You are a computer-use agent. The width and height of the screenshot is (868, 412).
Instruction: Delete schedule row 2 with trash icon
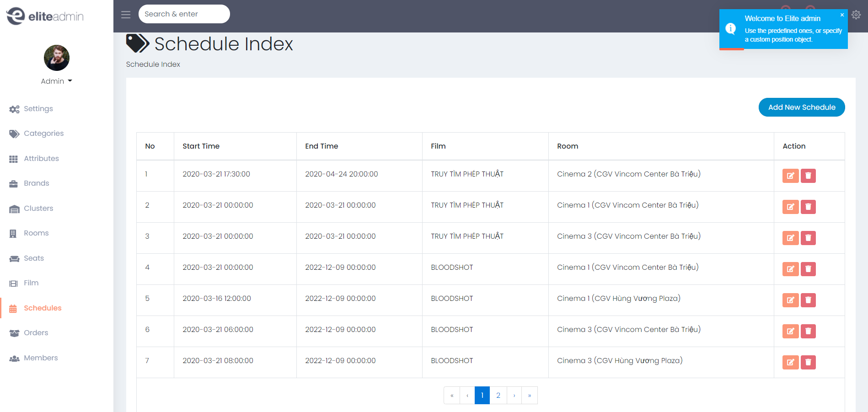tap(808, 207)
